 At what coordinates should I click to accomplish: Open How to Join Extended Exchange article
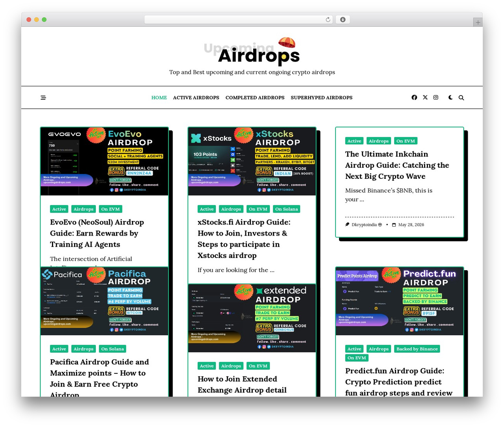[242, 384]
